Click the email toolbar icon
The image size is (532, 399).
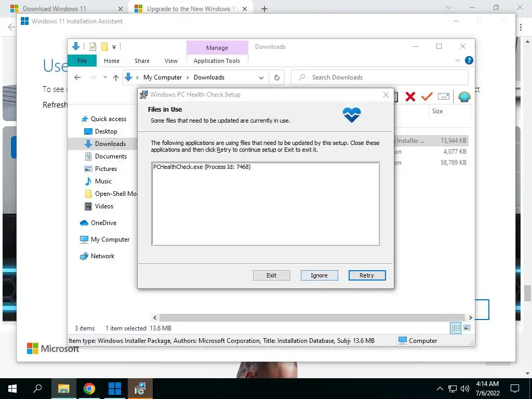pyautogui.click(x=444, y=97)
